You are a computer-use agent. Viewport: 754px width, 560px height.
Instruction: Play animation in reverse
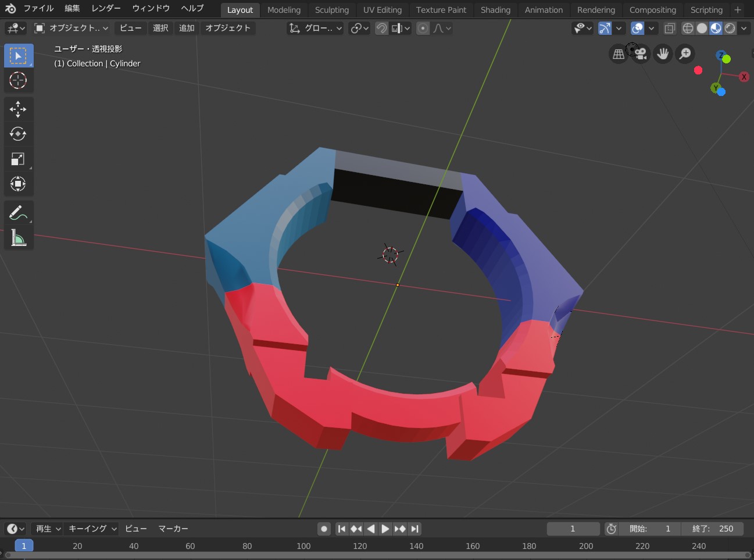coord(371,529)
